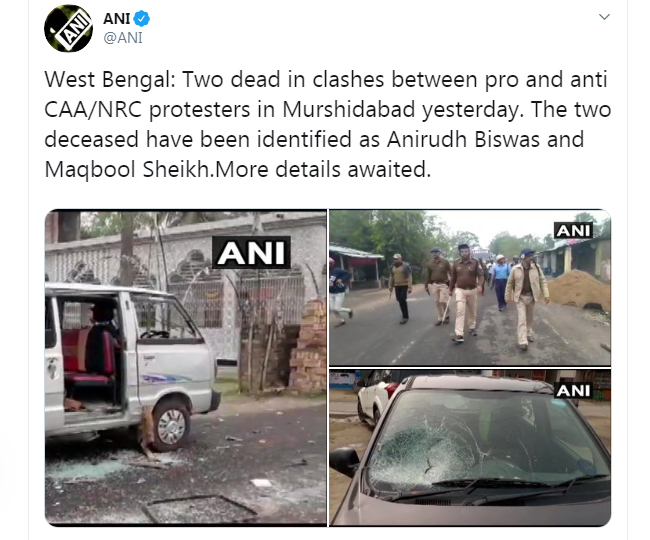The image size is (650, 540).
Task: Click the name Anirudh Biswas
Action: tap(463, 140)
